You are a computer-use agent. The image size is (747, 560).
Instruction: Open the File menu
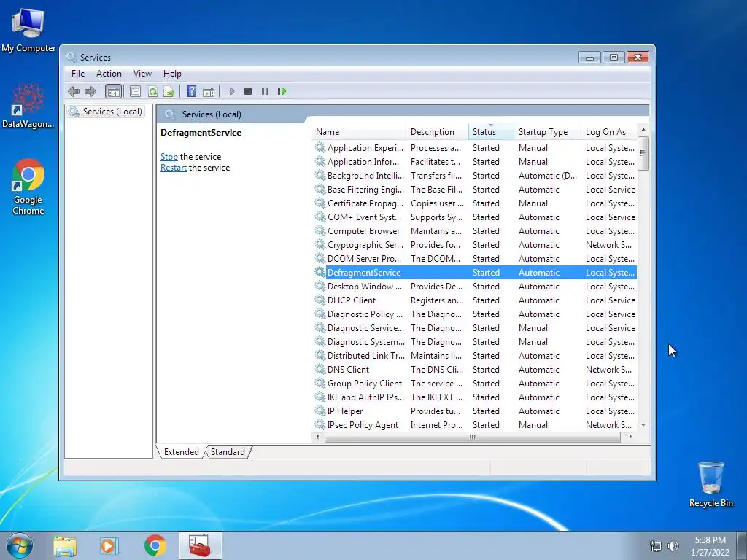point(78,74)
